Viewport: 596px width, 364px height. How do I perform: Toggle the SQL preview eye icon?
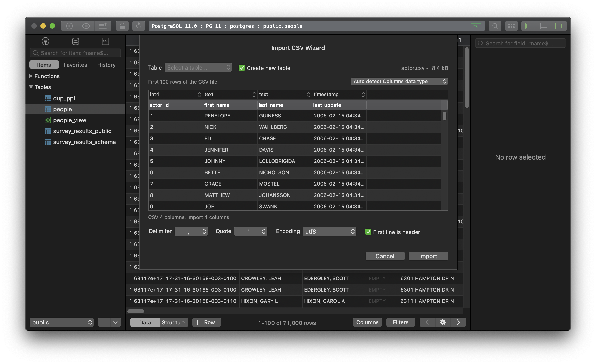(86, 26)
